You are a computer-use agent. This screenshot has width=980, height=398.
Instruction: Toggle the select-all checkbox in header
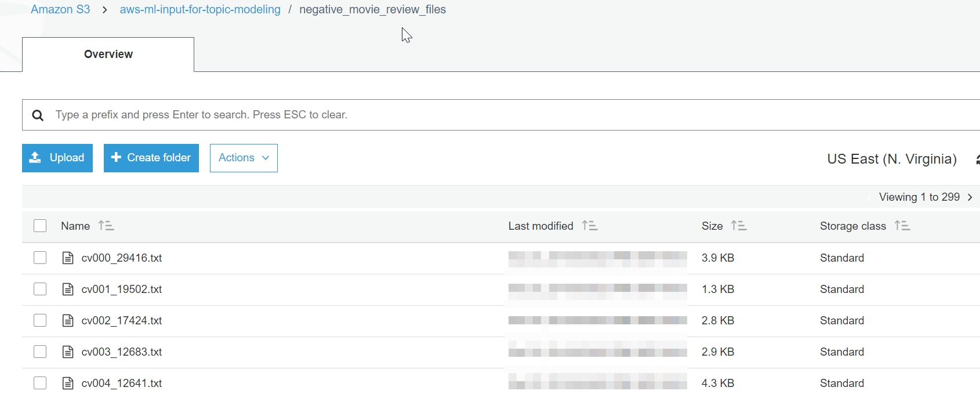pos(40,226)
